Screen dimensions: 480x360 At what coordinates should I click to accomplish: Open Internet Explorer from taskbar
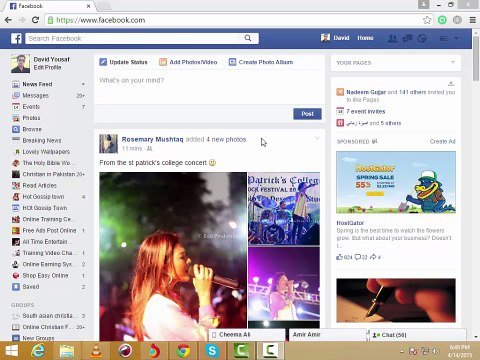38,351
